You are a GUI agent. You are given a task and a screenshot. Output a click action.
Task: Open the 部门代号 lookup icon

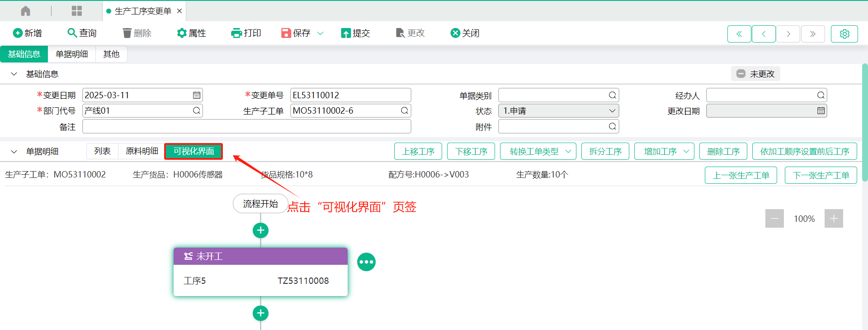197,110
